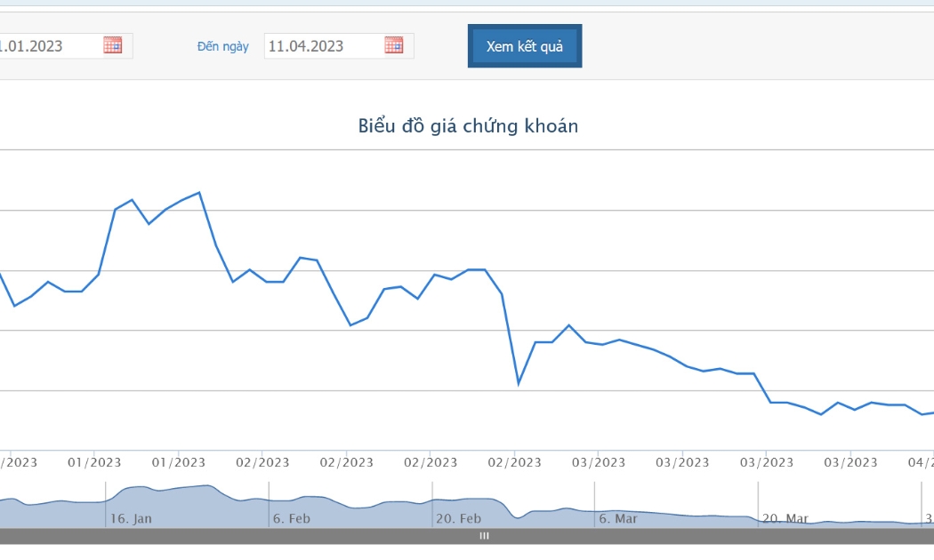Screen dimensions: 934x560
Task: Click the chart title Biểu đồ giá chứng khoán
Action: (468, 126)
